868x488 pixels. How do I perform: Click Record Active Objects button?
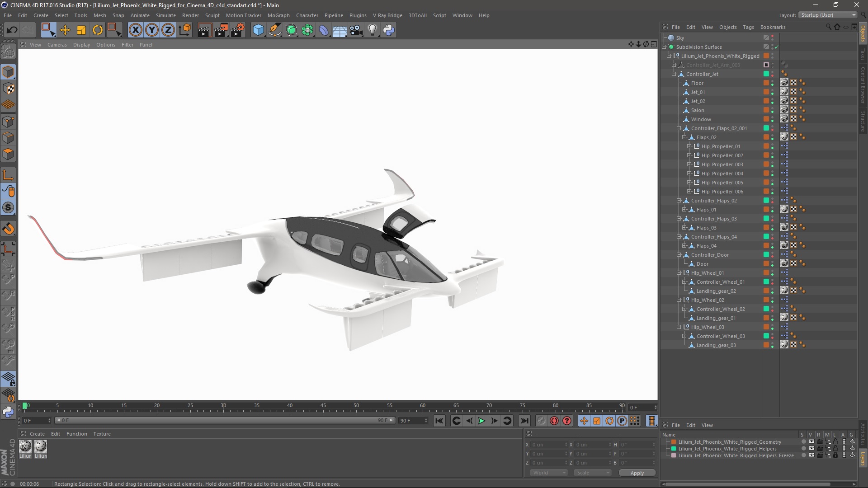pos(542,421)
